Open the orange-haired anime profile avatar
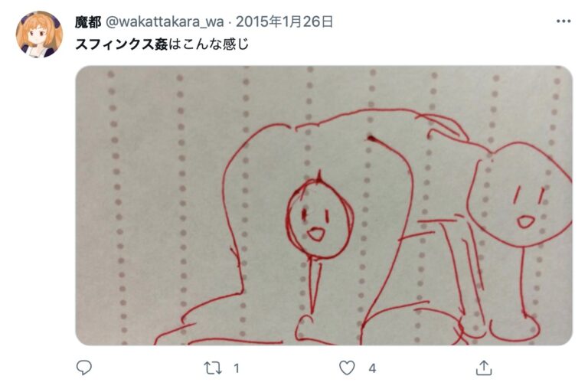 [x=39, y=34]
